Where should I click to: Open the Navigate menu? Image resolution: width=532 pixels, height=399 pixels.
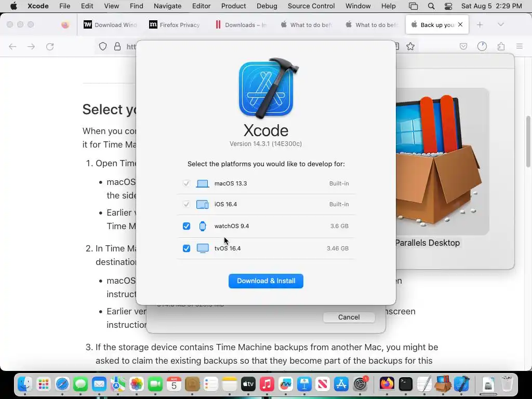[167, 6]
